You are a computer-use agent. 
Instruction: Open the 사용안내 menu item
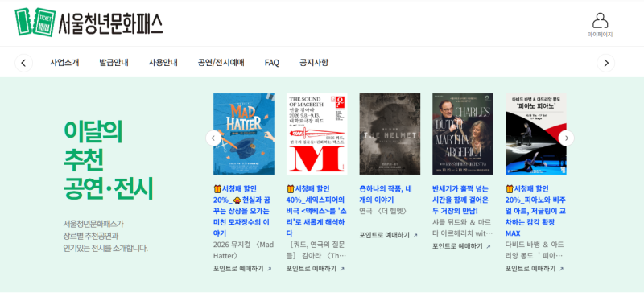coord(163,63)
